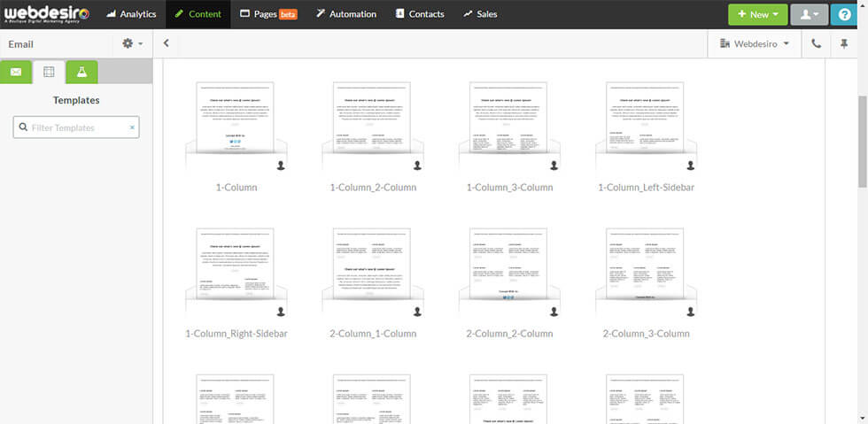Open the 1-Column_3-Column template thumbnail

509,127
